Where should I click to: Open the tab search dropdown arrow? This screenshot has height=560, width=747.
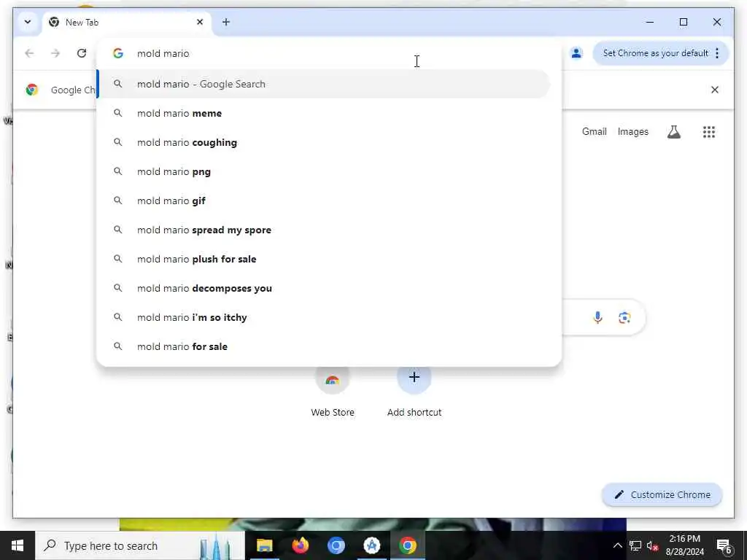(x=28, y=22)
